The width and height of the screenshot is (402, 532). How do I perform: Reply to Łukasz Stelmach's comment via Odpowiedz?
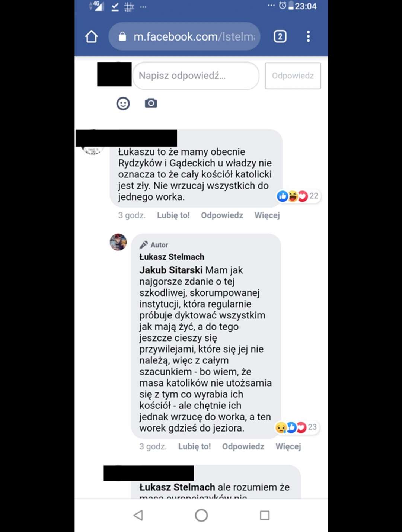tap(243, 446)
